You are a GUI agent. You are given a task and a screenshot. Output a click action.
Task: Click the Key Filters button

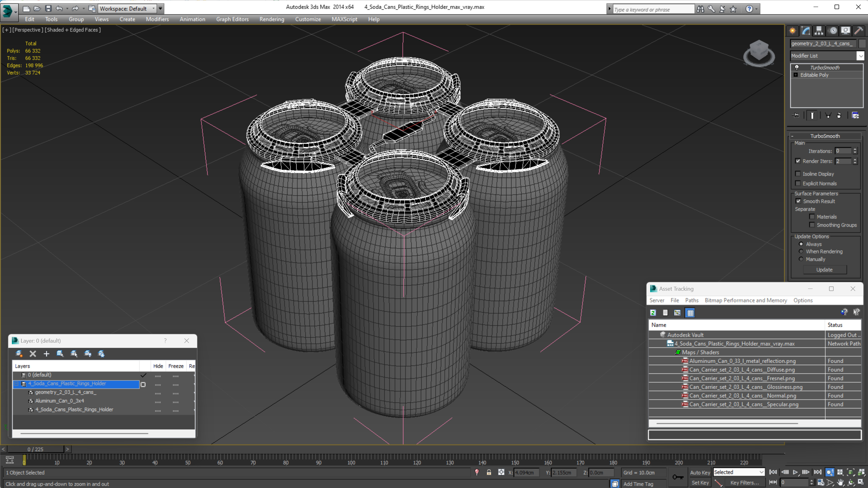tap(744, 483)
